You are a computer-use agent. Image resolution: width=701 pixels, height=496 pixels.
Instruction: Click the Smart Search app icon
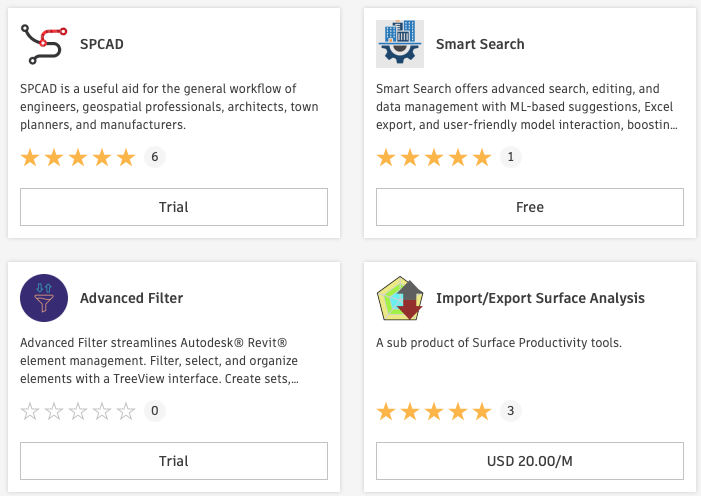400,44
